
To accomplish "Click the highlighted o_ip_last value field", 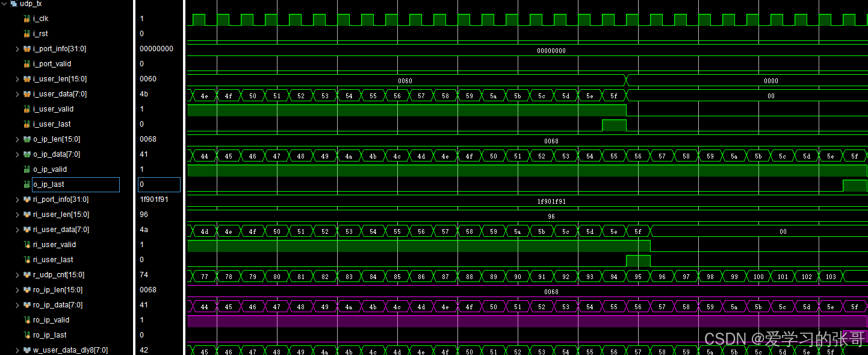I will [159, 184].
